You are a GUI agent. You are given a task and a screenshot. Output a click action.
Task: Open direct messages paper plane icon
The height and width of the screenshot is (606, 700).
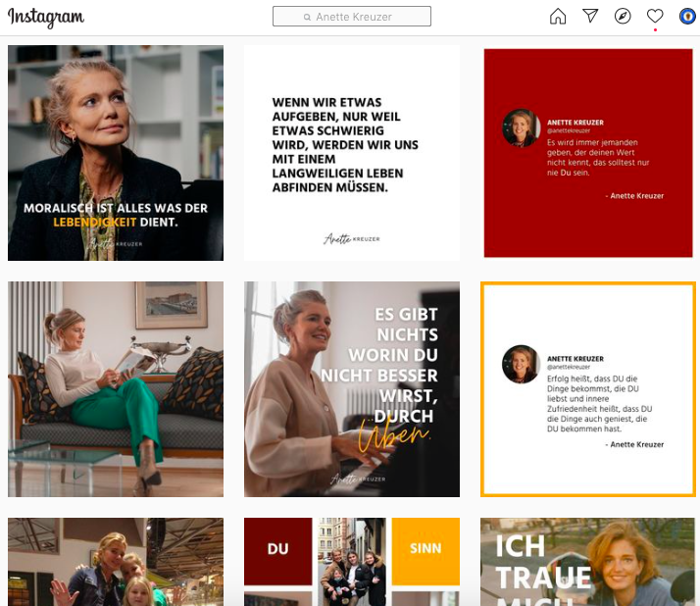tap(590, 16)
